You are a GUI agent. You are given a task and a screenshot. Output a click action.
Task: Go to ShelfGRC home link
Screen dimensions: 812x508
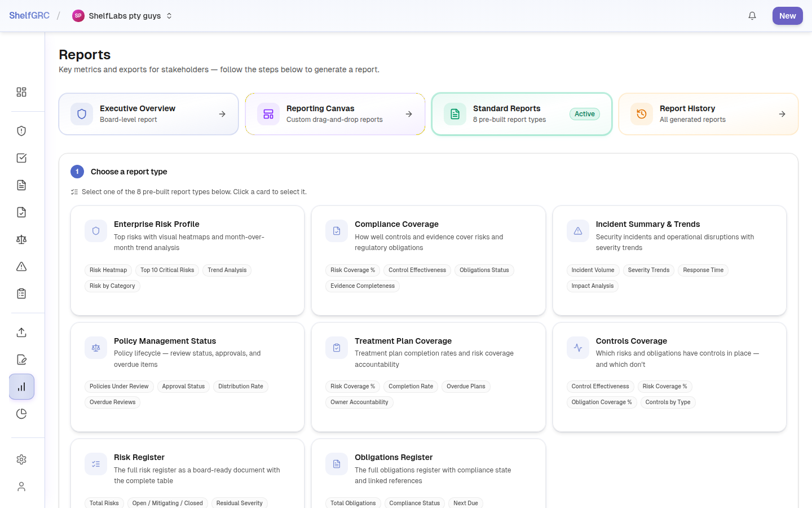pos(29,16)
